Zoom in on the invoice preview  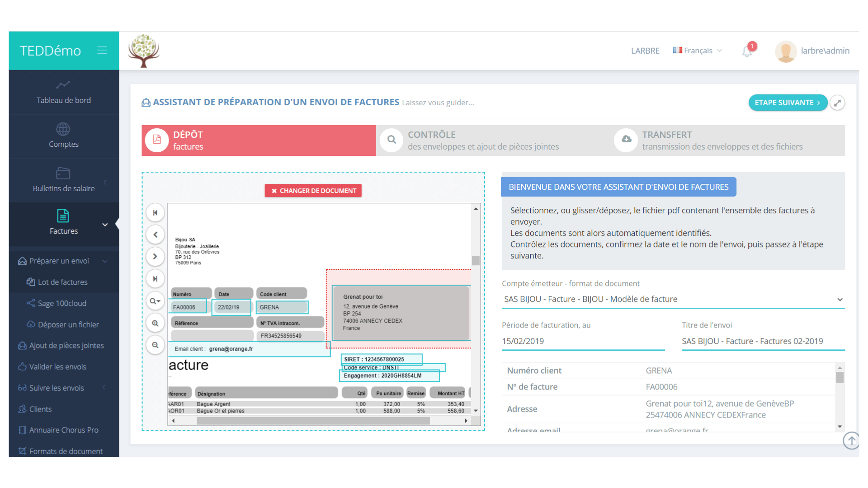(155, 323)
